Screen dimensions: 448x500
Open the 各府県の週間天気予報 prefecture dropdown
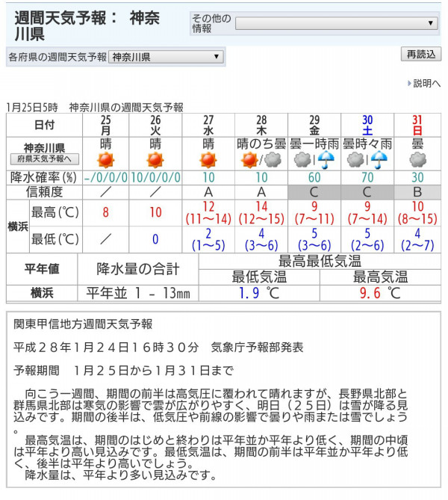166,57
